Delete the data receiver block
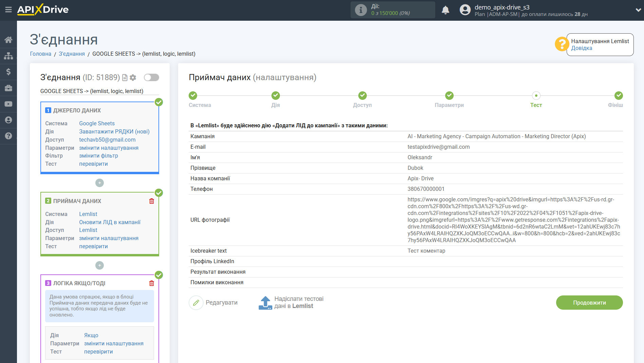 click(x=152, y=201)
